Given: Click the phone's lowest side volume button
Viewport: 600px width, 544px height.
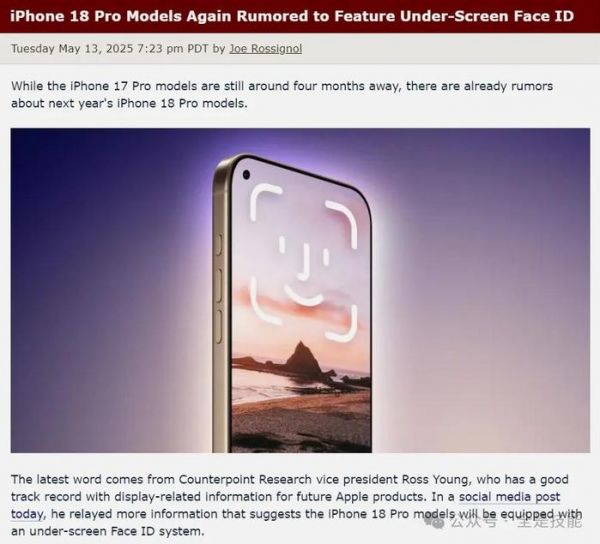Looking at the screenshot, I should coord(219,326).
